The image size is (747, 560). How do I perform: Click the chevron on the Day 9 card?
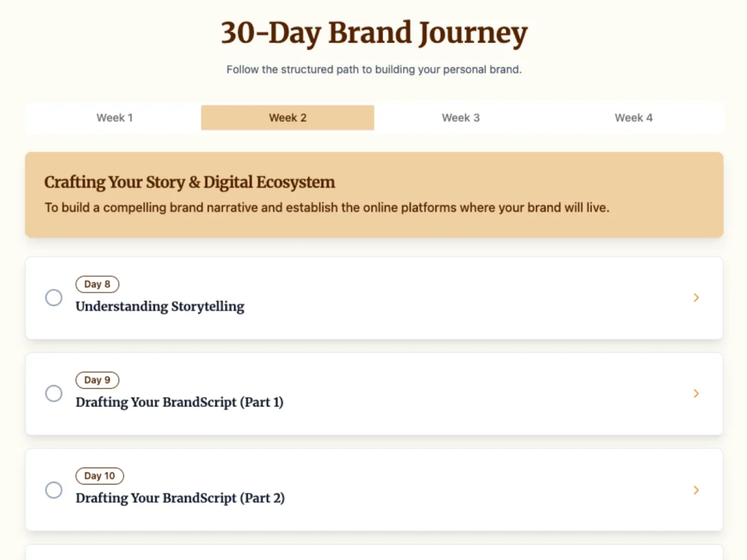coord(697,394)
